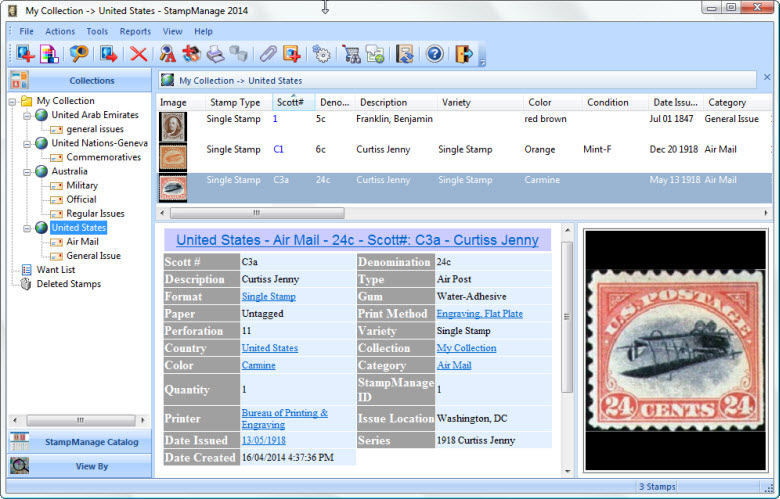Select Want List in the tree

point(56,270)
